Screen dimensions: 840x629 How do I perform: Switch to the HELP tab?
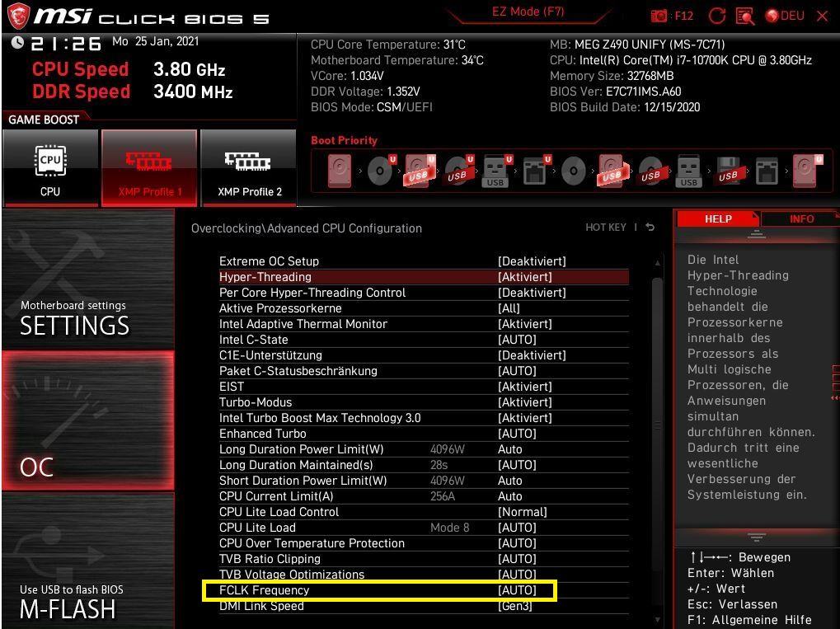(x=718, y=218)
